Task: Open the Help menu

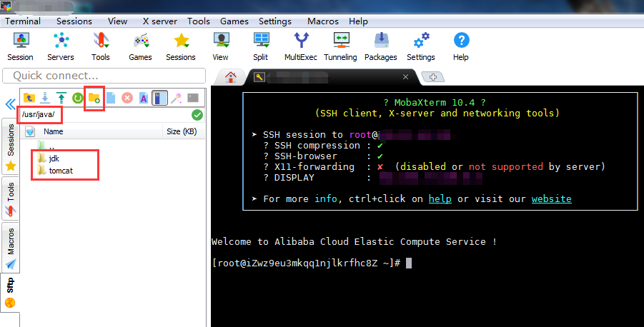Action: pos(359,21)
